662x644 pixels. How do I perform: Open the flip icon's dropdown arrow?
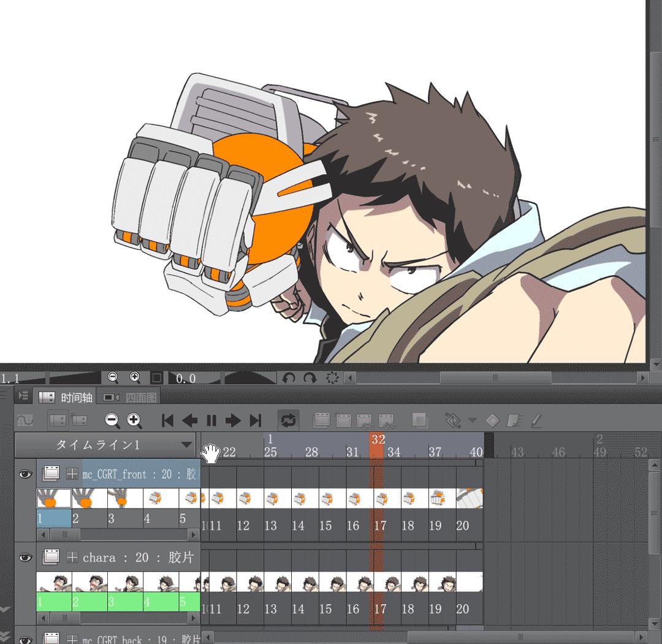471,420
